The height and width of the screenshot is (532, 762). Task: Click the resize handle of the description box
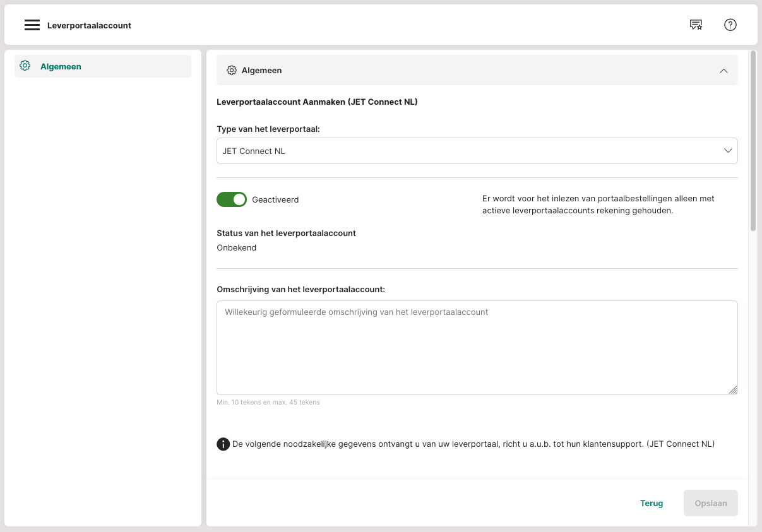pyautogui.click(x=732, y=390)
